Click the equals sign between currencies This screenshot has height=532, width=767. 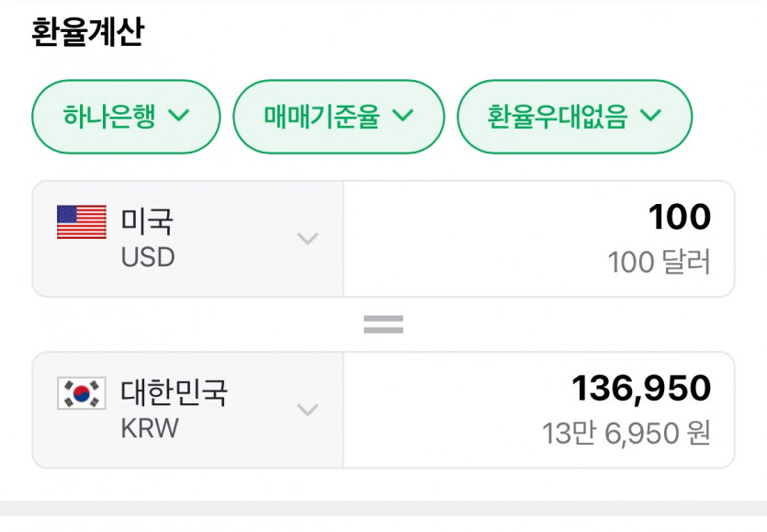click(383, 324)
